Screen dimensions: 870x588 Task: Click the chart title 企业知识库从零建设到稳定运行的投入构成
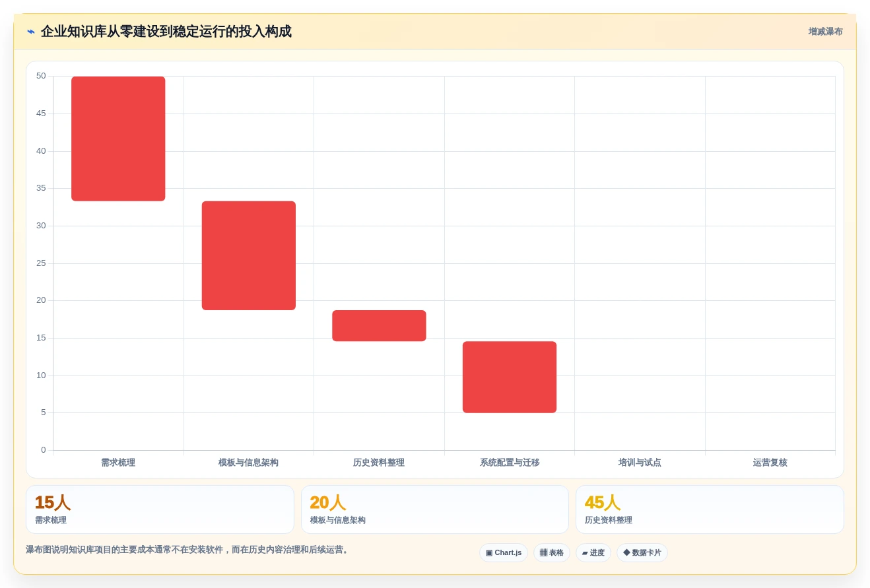pyautogui.click(x=166, y=32)
